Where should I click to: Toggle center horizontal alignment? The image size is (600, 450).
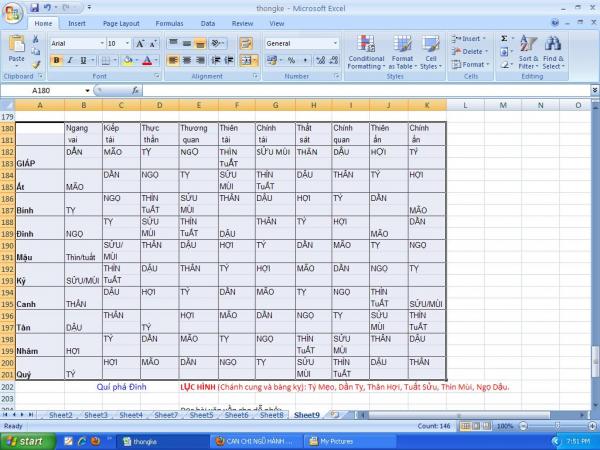186,60
